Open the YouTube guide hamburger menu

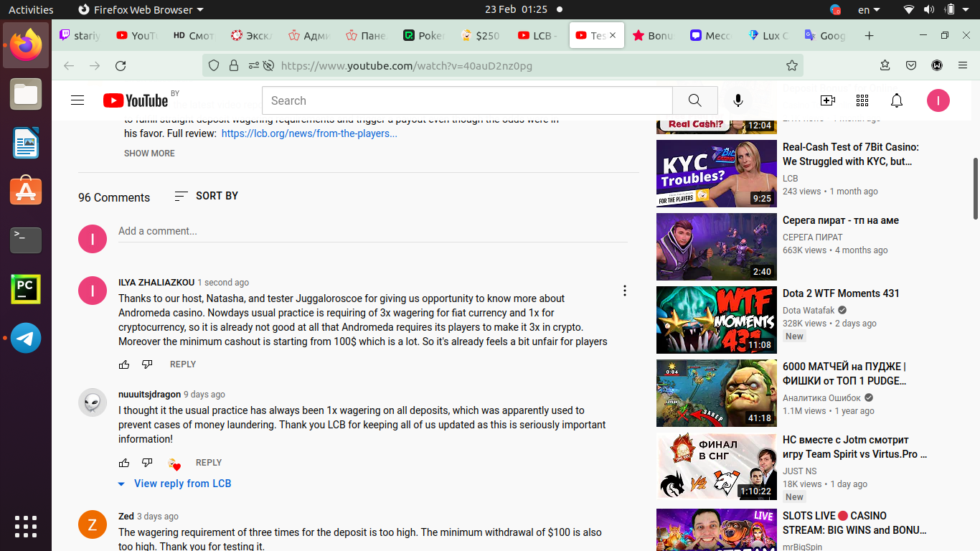coord(77,100)
